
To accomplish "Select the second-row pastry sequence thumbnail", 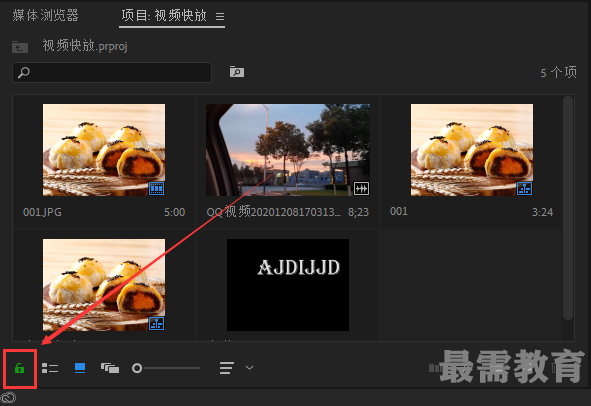I will (x=104, y=285).
